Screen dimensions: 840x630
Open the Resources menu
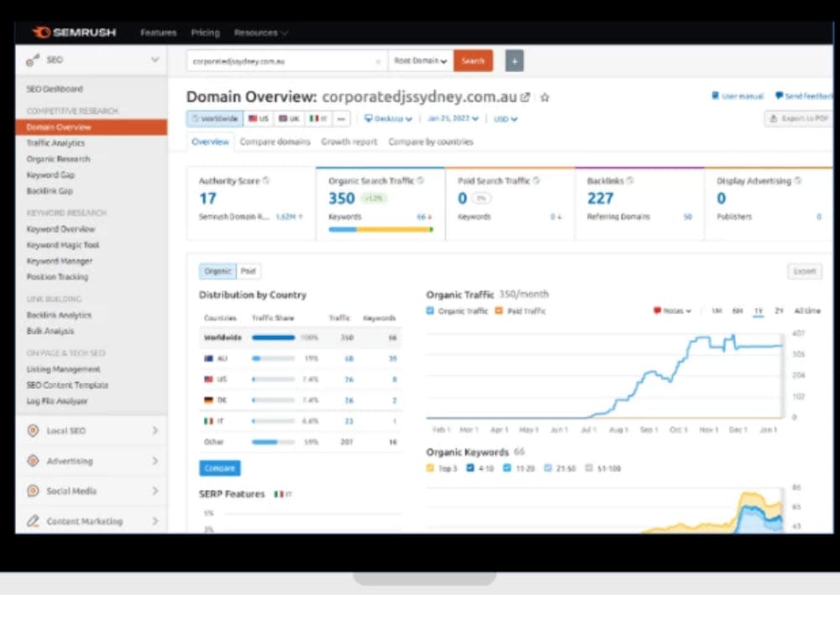pos(261,33)
